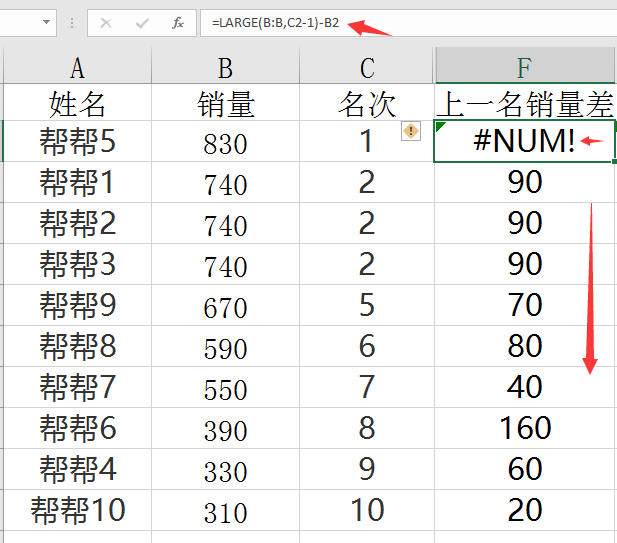Select rank cell 8 in 帮帮6 row
The width and height of the screenshot is (617, 543).
click(x=367, y=428)
